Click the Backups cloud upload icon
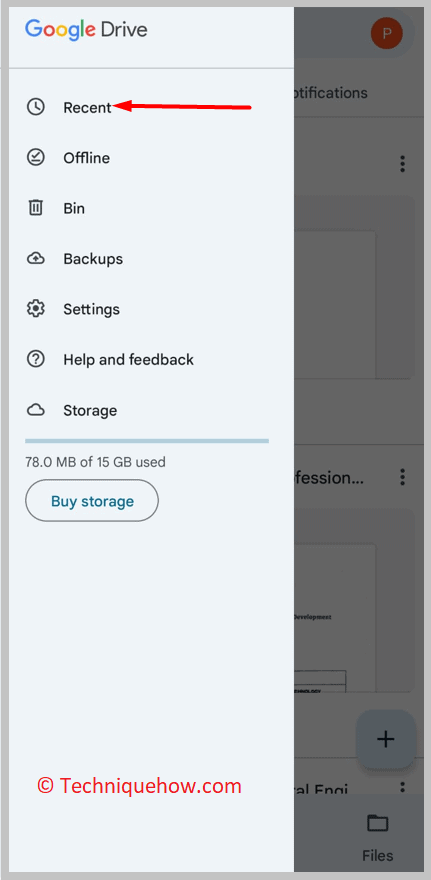Screen dimensions: 431x880 click(x=36, y=259)
